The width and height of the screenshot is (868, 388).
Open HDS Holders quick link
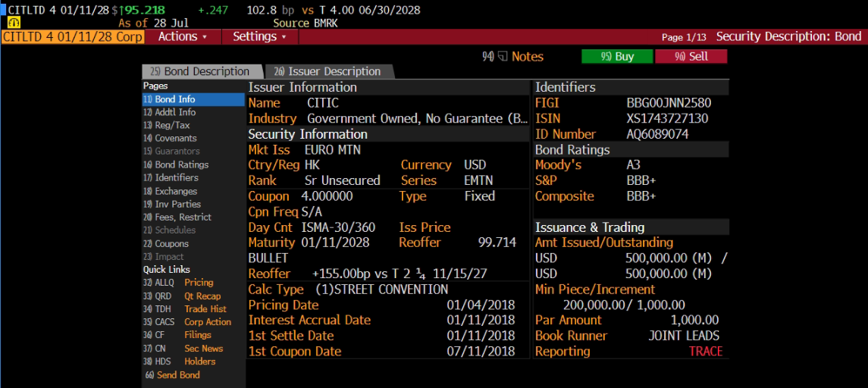tap(180, 361)
